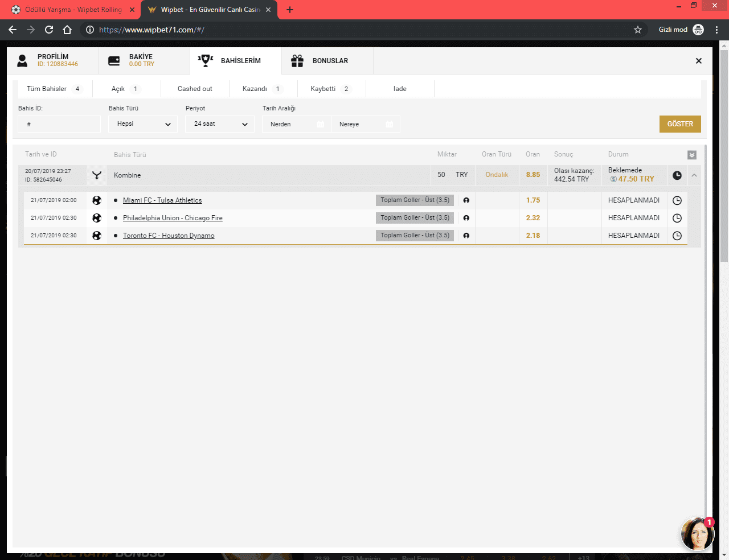Click the 2.32 odds value
The image size is (729, 560).
[x=533, y=218]
